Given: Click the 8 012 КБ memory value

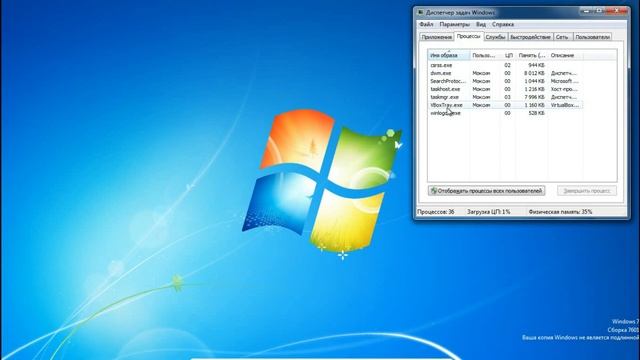Looking at the screenshot, I should tap(534, 73).
